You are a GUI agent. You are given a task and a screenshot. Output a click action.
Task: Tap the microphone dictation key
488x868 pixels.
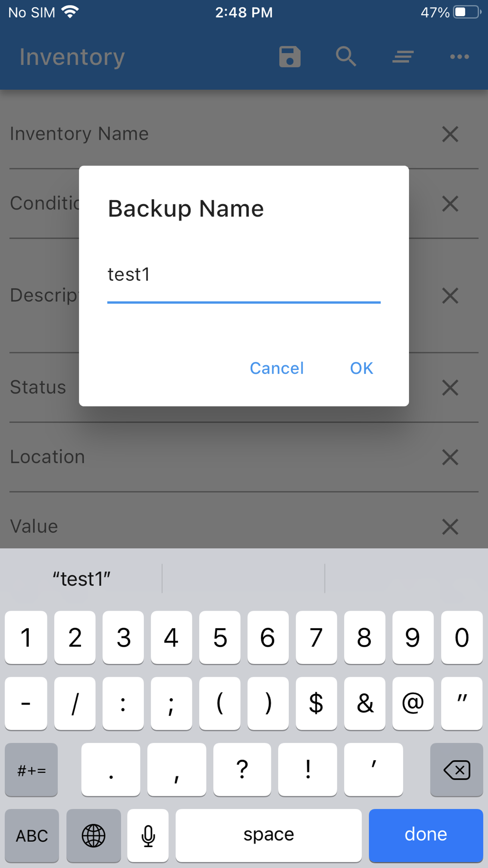[x=148, y=835]
